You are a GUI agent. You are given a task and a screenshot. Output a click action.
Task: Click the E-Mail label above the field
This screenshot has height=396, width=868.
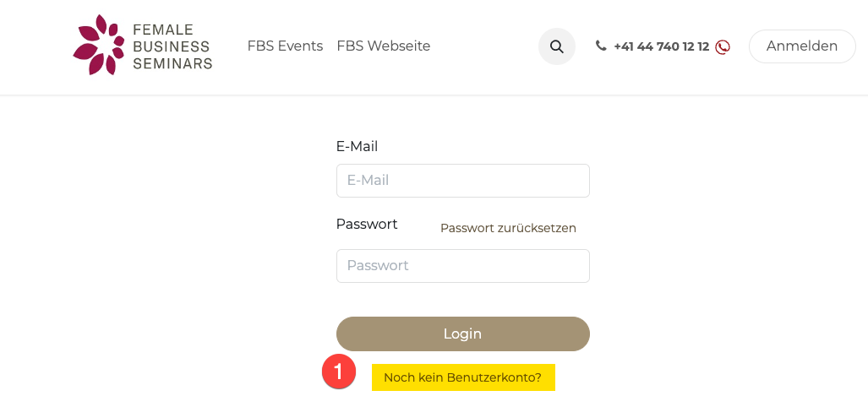(x=357, y=147)
